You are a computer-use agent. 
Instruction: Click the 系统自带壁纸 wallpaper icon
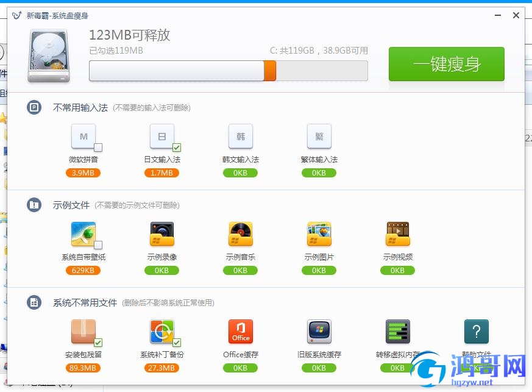tap(83, 234)
